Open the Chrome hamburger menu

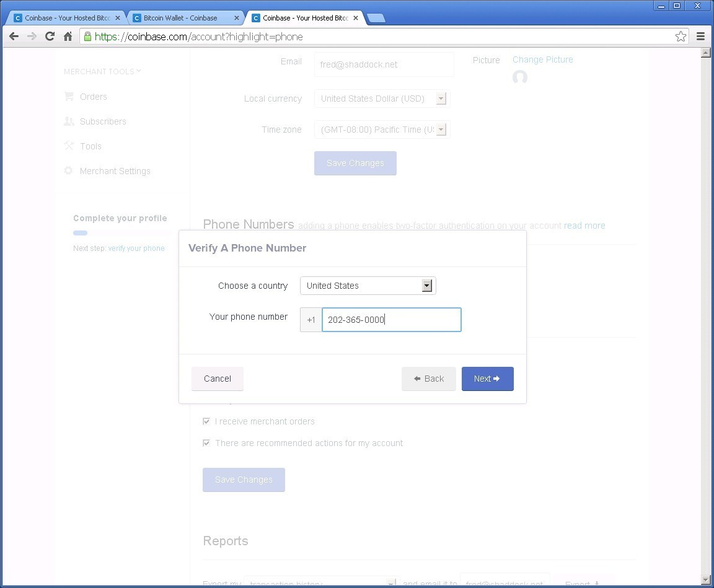coord(701,37)
